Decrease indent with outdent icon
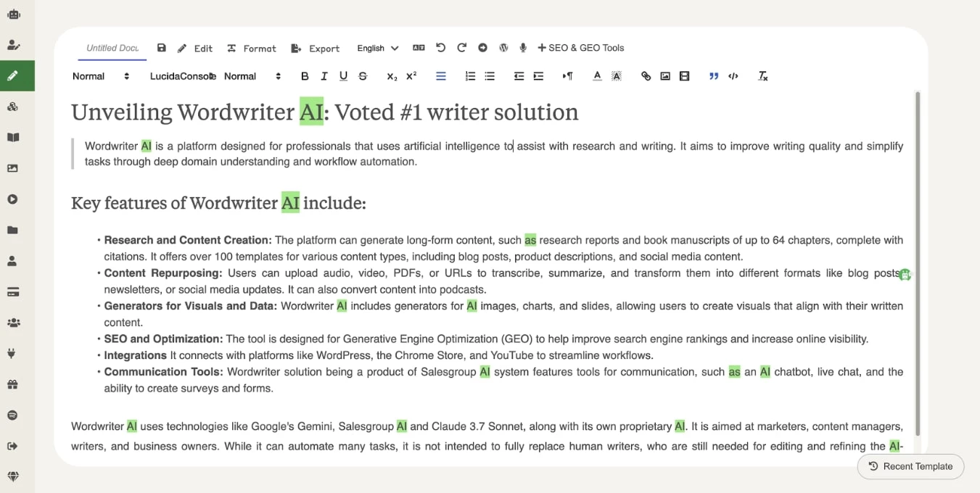Screen dimensions: 980x493 tap(519, 76)
